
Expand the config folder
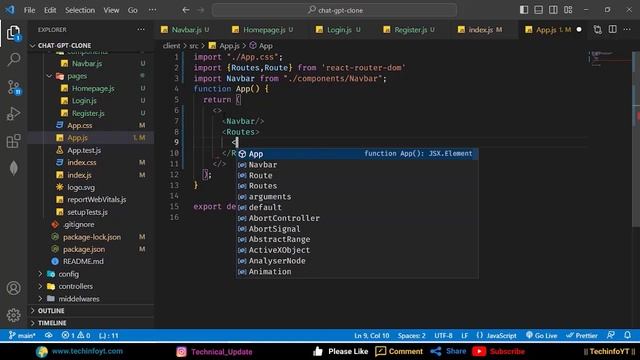[x=68, y=274]
